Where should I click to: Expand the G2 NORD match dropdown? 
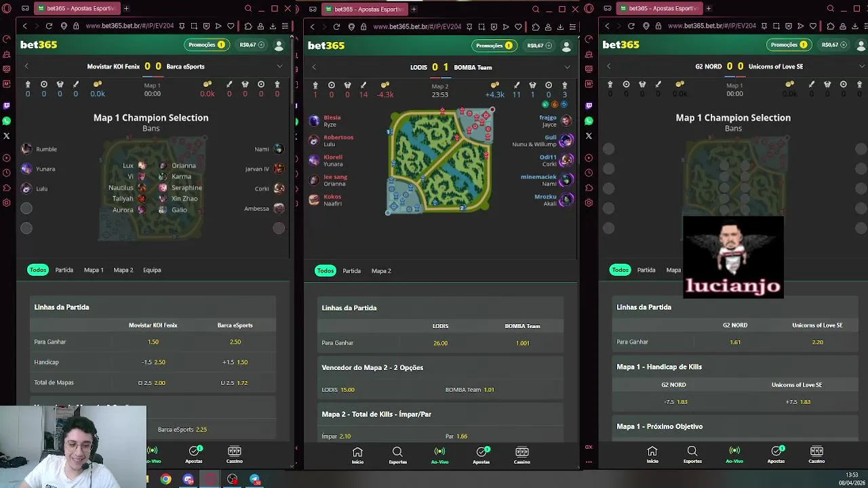[x=861, y=66]
